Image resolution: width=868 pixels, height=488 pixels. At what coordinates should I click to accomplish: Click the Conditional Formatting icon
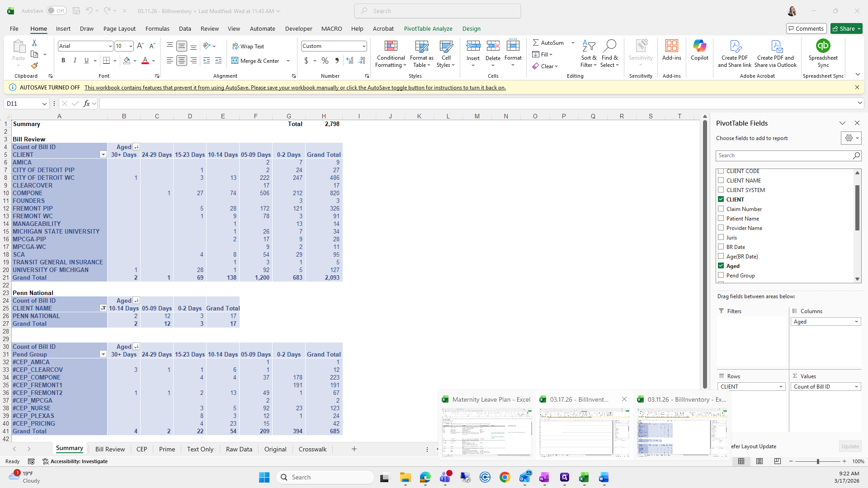pyautogui.click(x=391, y=47)
